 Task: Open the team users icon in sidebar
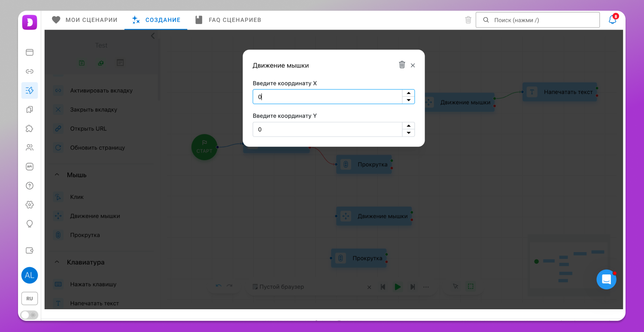30,147
